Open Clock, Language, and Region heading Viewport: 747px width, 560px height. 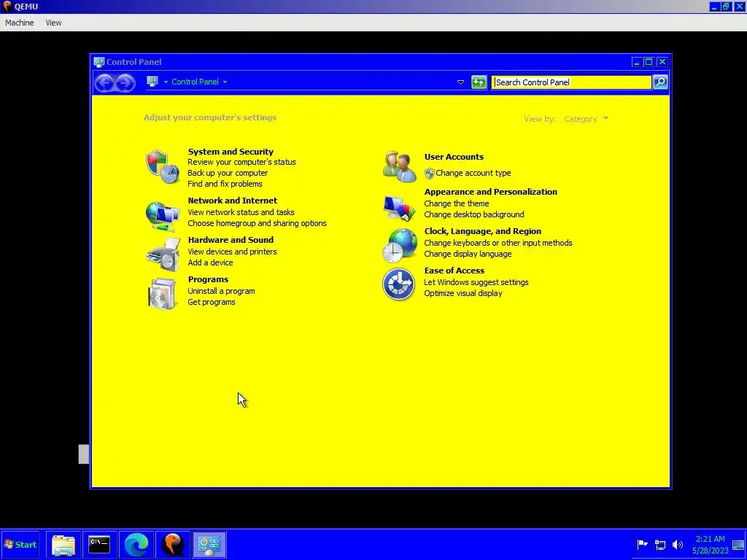click(483, 231)
